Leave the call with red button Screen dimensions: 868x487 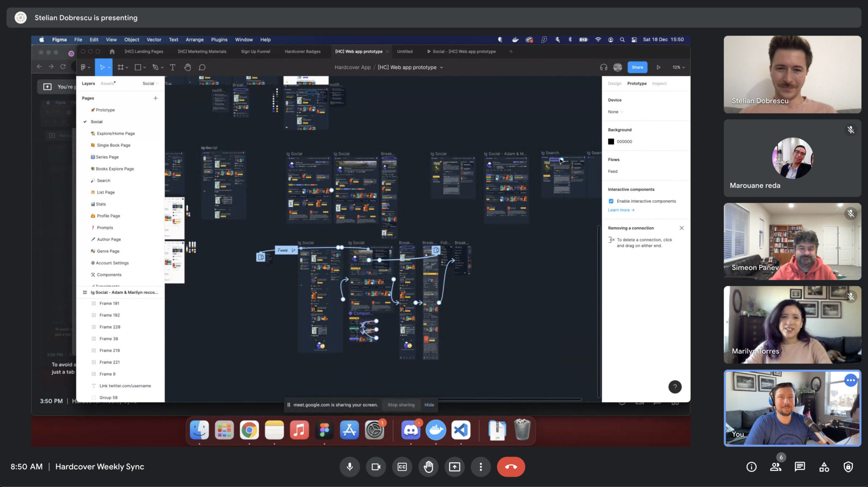click(x=511, y=467)
